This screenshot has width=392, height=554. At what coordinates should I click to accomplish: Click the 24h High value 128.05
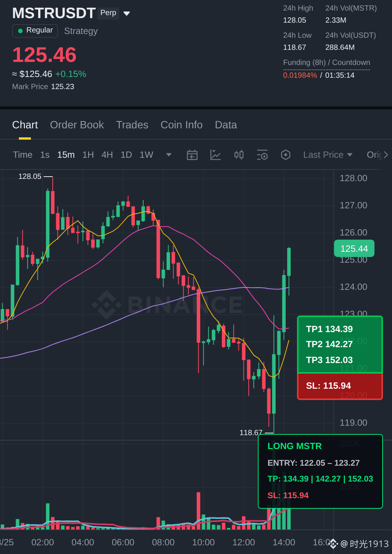click(x=295, y=20)
